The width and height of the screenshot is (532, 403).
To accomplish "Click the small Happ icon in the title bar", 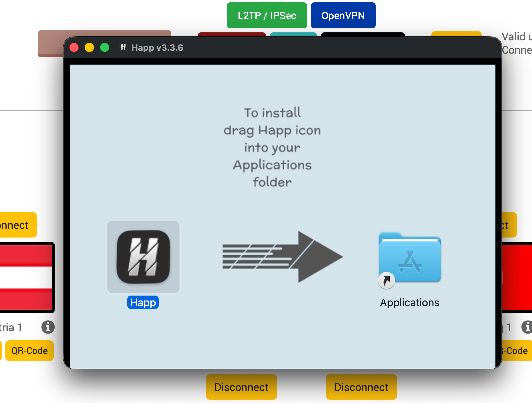I will 123,47.
